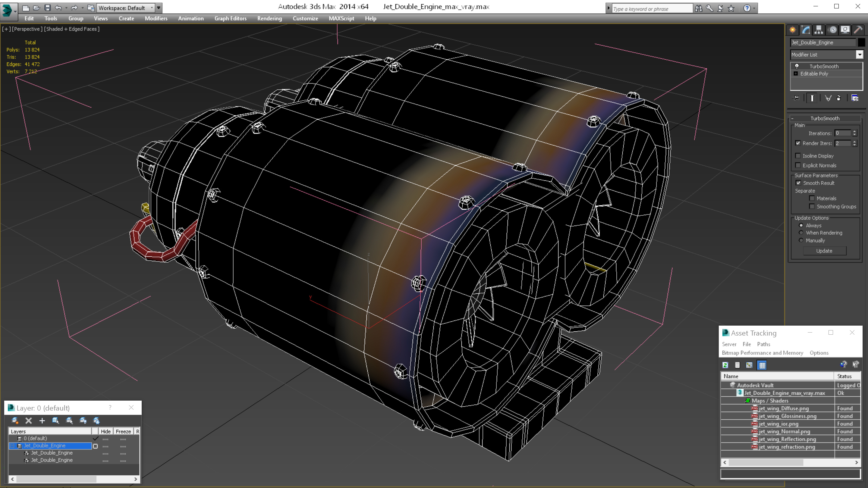Click Remove modifier from stack trash icon
Viewport: 868px width, 488px height.
tap(839, 98)
